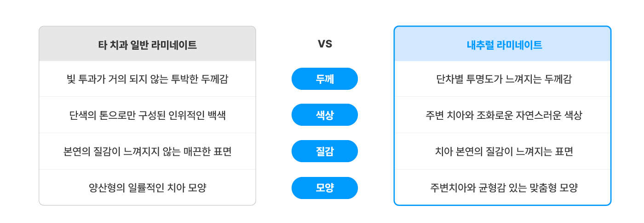The width and height of the screenshot is (644, 223).
Task: Click the 모양 blue pill button
Action: pyautogui.click(x=325, y=188)
